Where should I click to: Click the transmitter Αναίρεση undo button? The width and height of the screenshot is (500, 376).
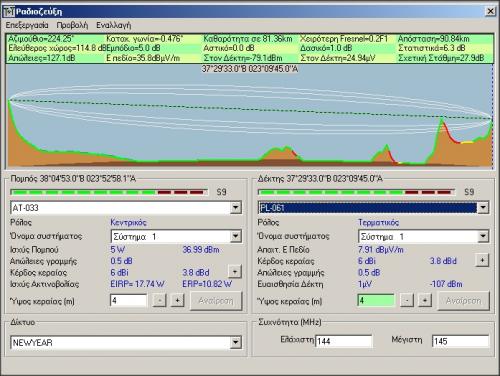[216, 301]
